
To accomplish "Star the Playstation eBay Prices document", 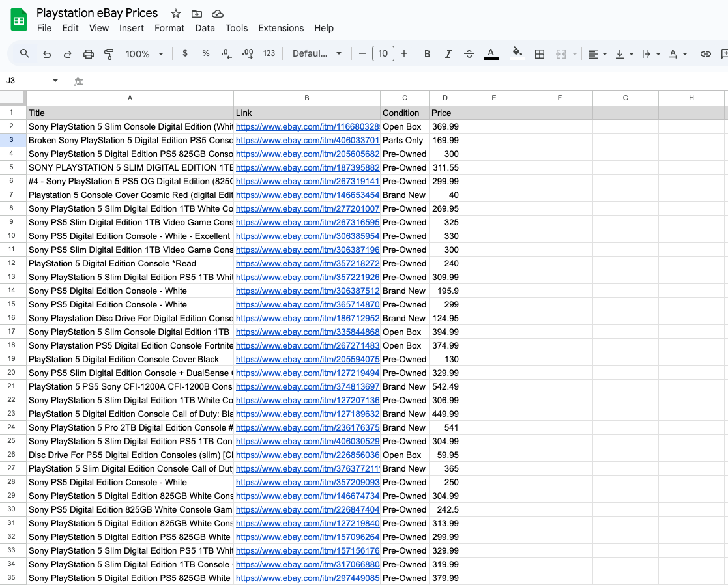I will click(175, 14).
